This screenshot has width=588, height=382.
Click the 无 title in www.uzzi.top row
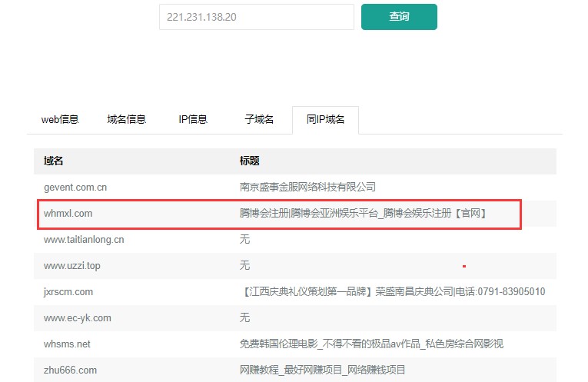244,265
